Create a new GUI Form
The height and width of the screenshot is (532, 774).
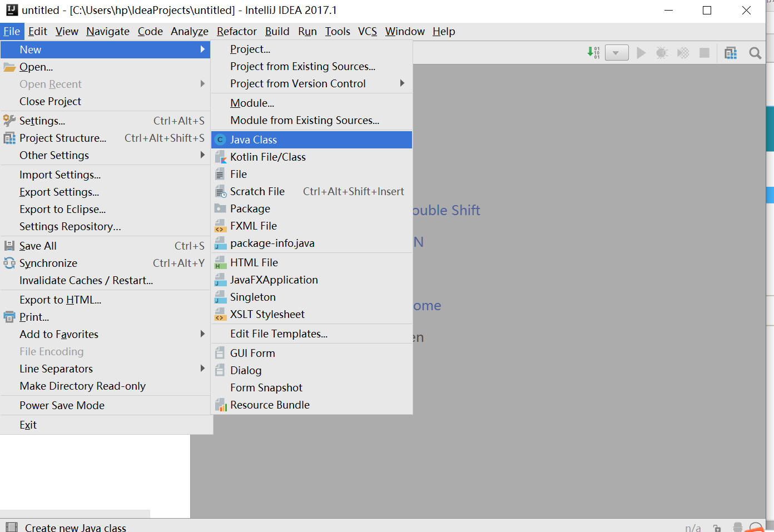(311, 353)
